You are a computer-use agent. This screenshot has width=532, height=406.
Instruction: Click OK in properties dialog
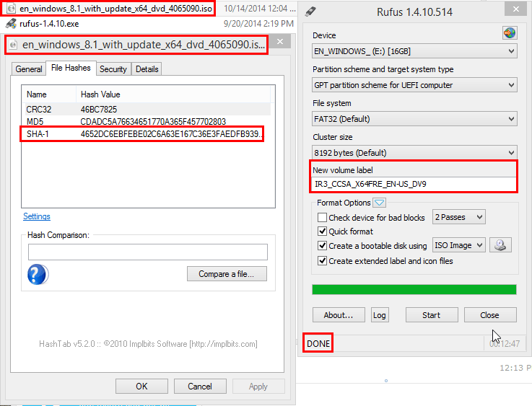(141, 387)
